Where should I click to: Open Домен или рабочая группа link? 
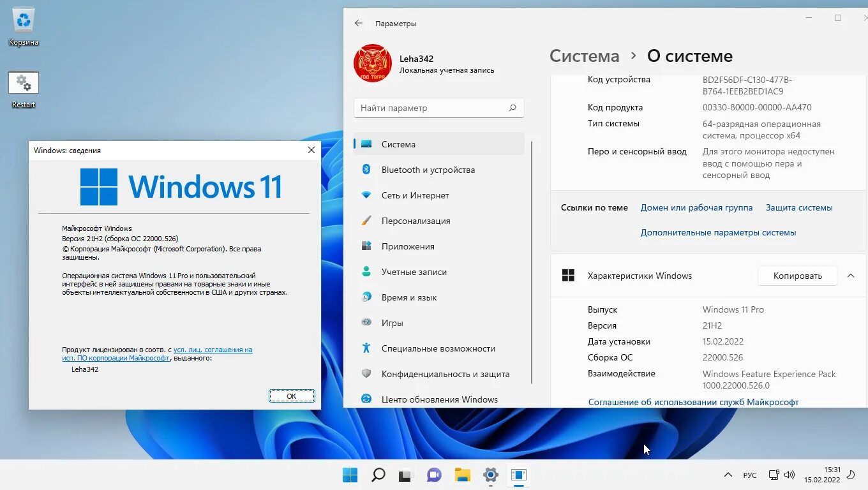696,208
